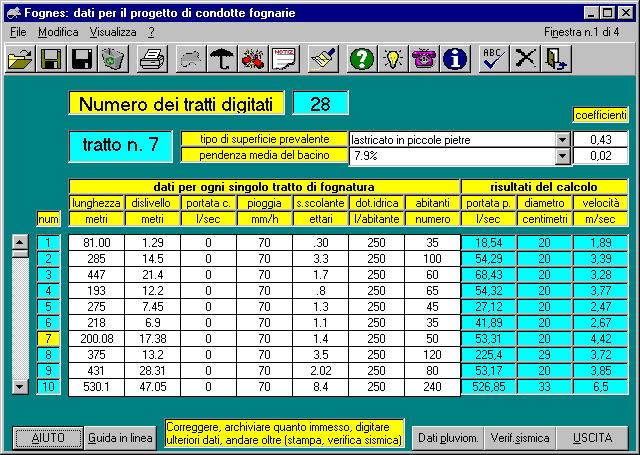Expand the 'pendenza media del bacino' dropdown
Screen dimensions: 640x455
(x=561, y=156)
